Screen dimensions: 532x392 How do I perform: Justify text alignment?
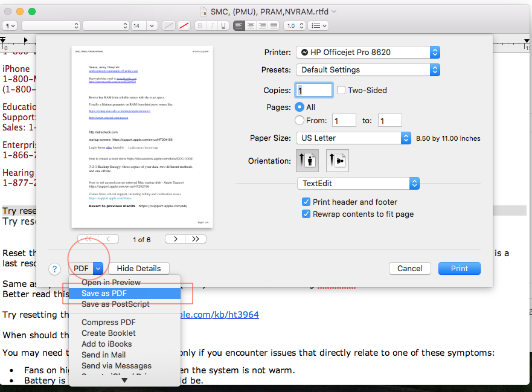[274, 26]
